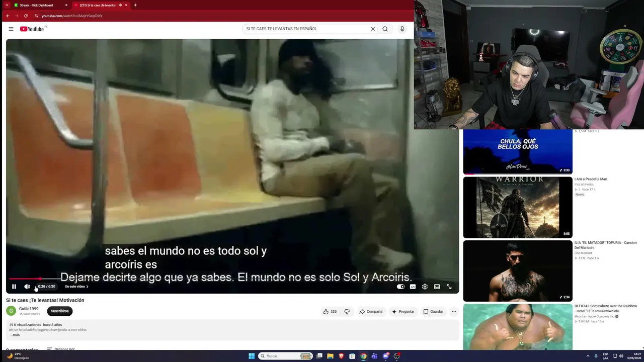Open more actions three-dot menu
Image resolution: width=644 pixels, height=362 pixels.
coord(454,312)
